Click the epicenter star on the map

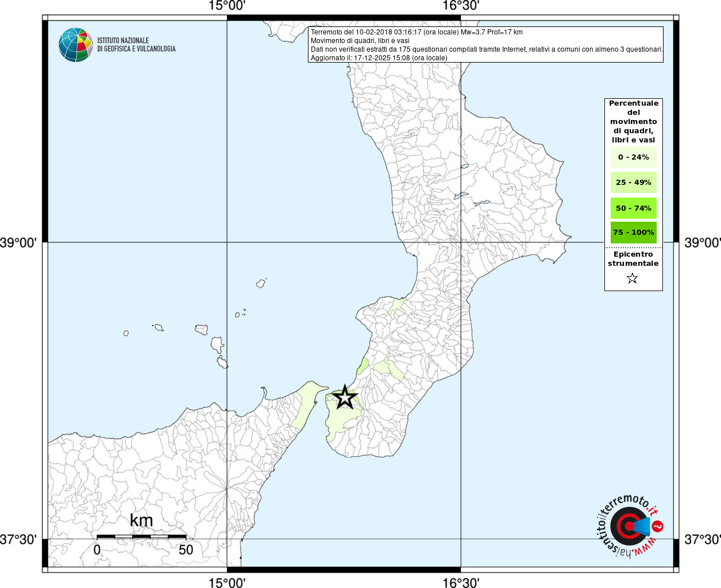[344, 397]
